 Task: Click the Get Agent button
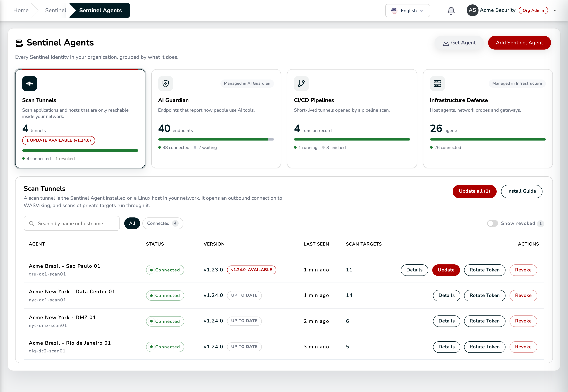click(459, 43)
